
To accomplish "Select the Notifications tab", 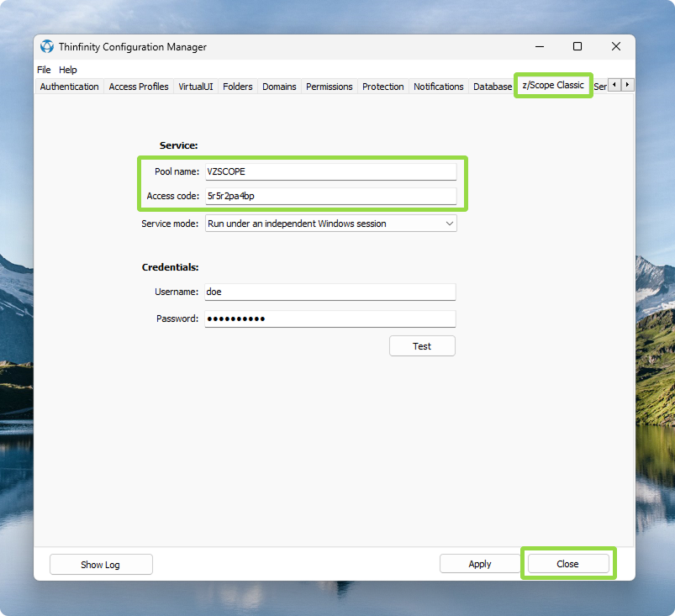I will [x=439, y=87].
